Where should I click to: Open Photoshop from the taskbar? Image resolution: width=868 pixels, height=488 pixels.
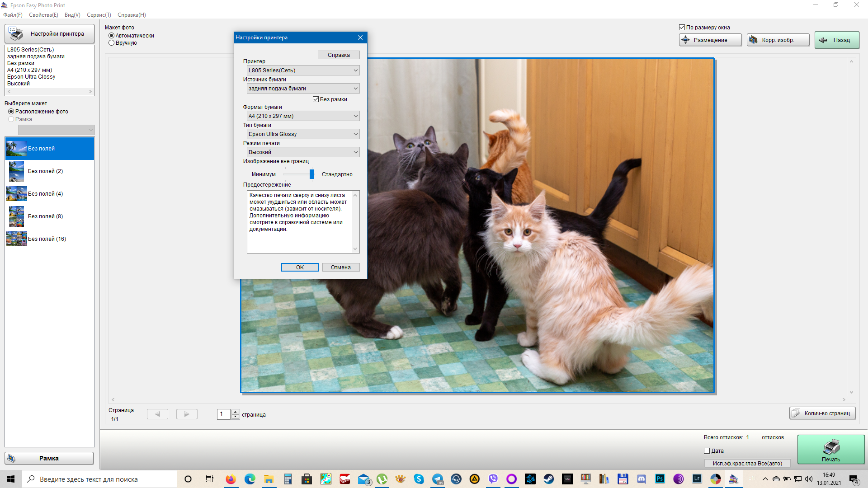tap(660, 479)
